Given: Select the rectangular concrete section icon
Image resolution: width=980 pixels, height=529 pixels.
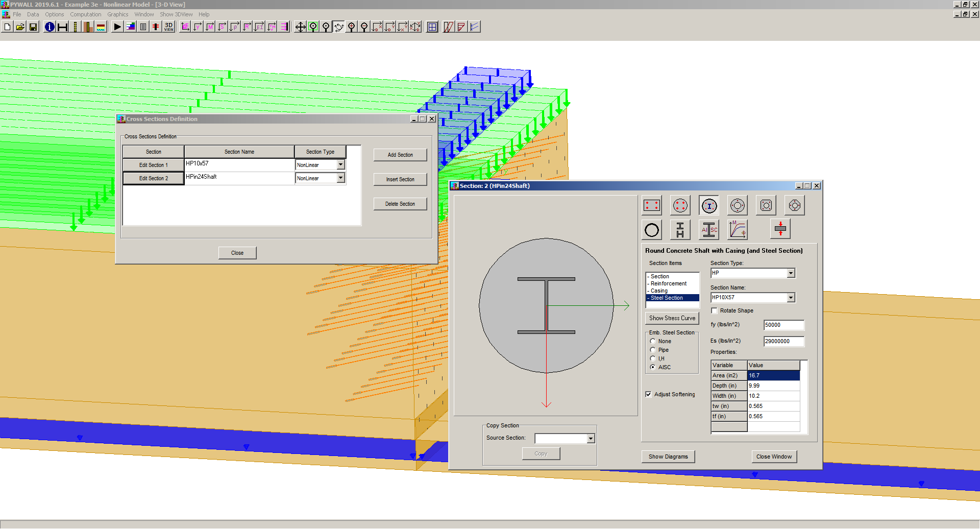Looking at the screenshot, I should (652, 206).
